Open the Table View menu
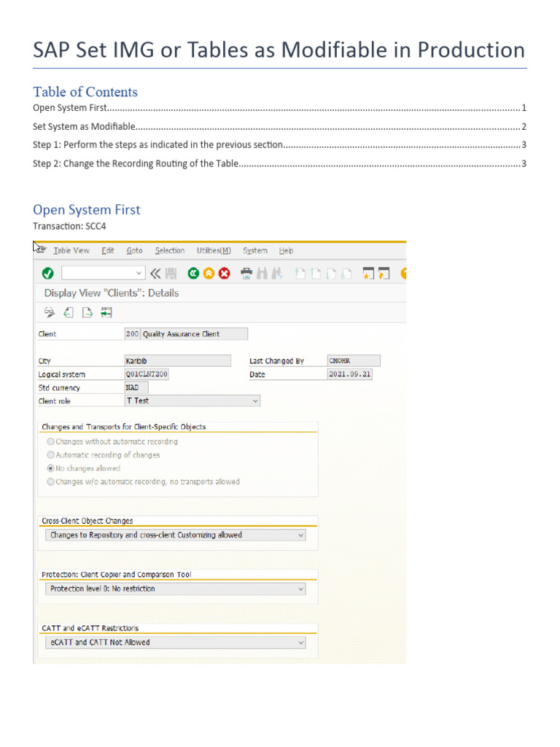Image resolution: width=560 pixels, height=747 pixels. (x=71, y=251)
